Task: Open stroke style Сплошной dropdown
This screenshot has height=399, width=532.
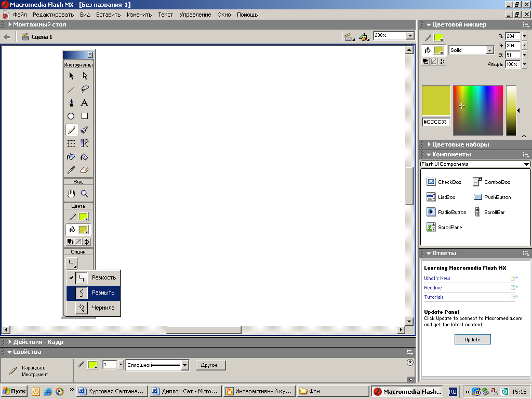Action: click(184, 365)
